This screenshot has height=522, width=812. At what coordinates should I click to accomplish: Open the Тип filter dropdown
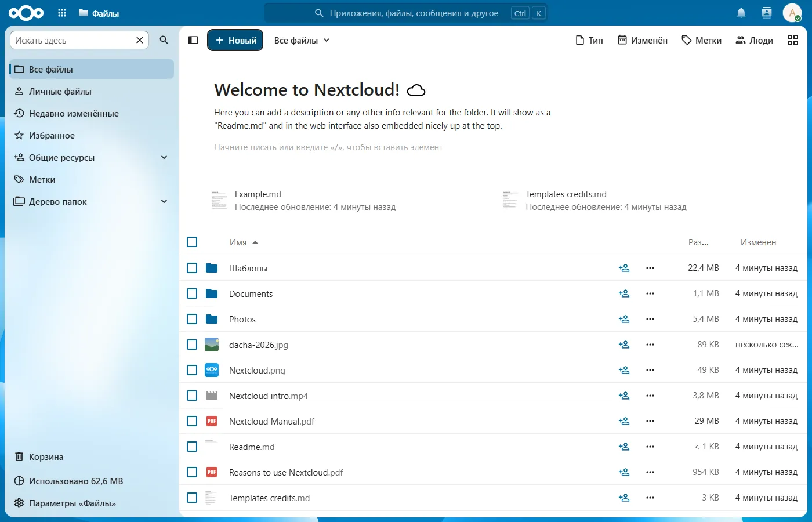(589, 40)
